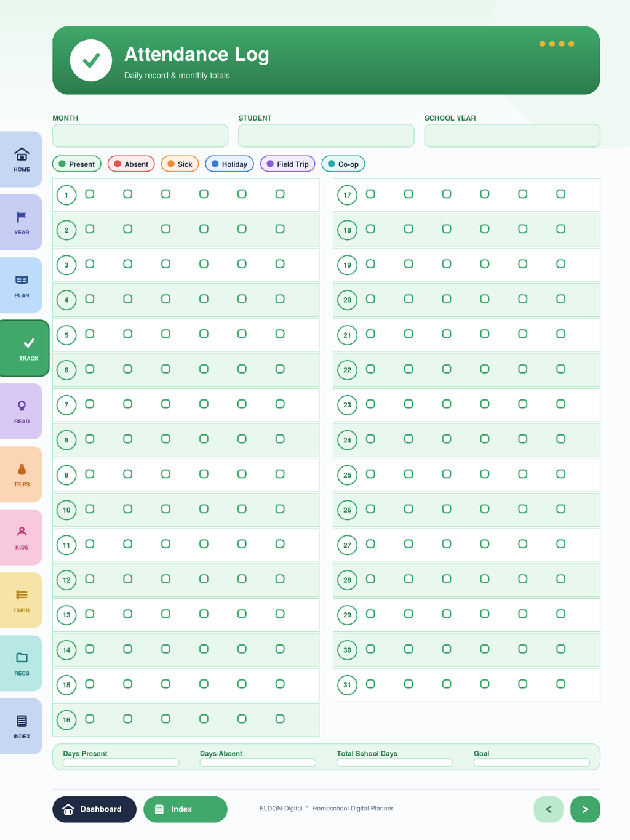Click the day 31 circle number
Screen dimensions: 630x840
click(347, 685)
